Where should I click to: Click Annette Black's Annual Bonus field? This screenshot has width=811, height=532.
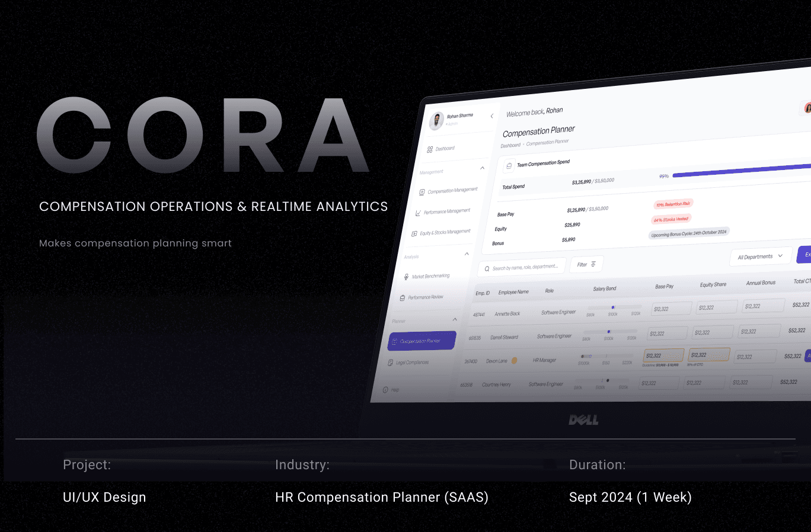coord(764,306)
